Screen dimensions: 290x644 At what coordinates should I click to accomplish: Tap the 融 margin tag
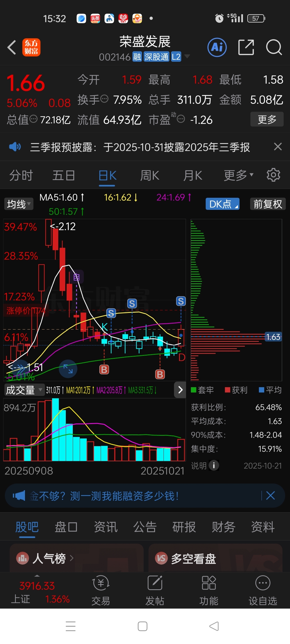point(137,57)
